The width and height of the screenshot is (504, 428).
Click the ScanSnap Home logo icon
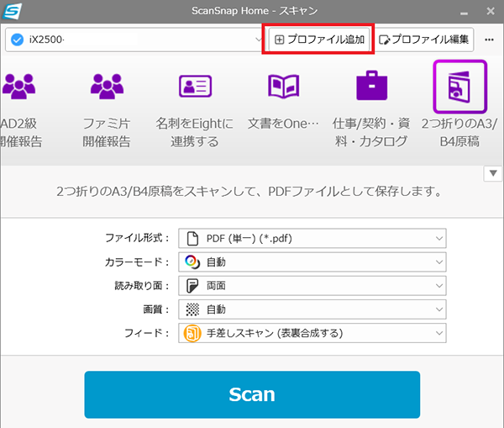13,11
